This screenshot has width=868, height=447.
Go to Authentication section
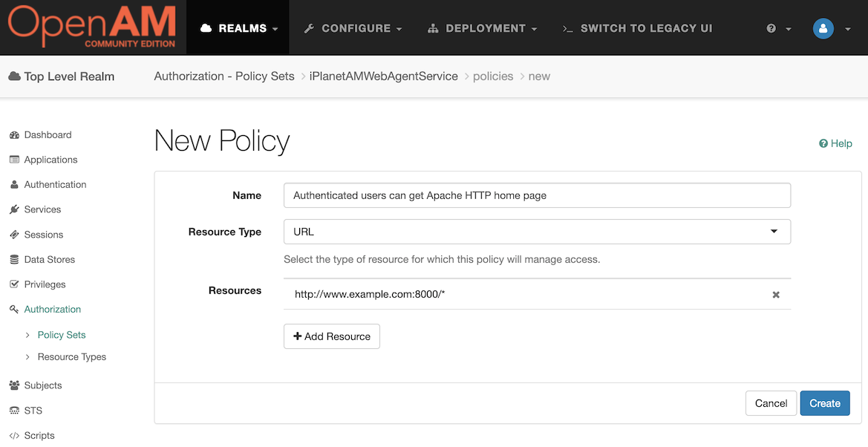tap(56, 184)
